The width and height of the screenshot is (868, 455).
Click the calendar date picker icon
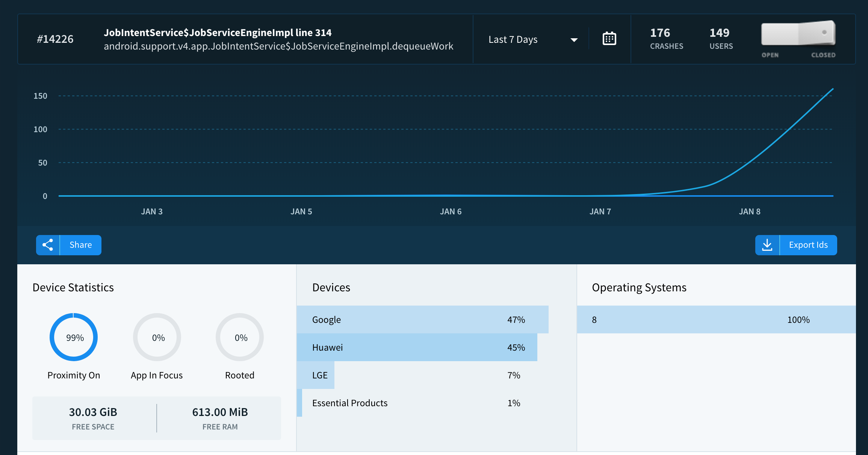[609, 39]
